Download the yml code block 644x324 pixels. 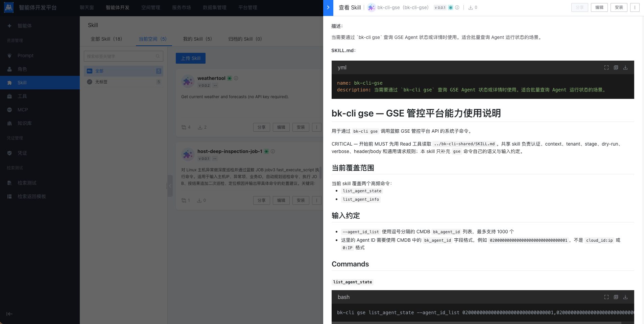point(625,68)
